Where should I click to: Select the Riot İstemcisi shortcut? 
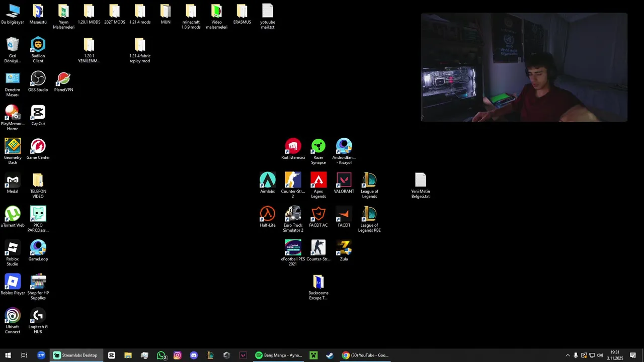[x=293, y=149]
